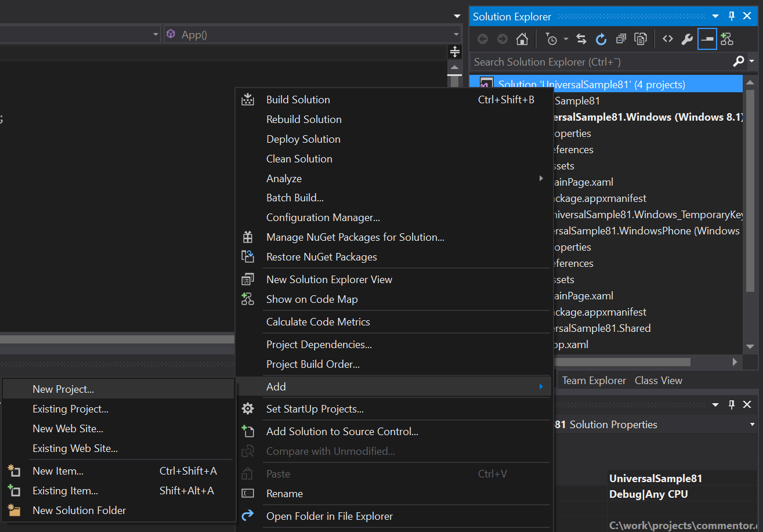Click the 'Debug|Any CPU' property value
Screen dimensions: 763x532
tap(648, 494)
